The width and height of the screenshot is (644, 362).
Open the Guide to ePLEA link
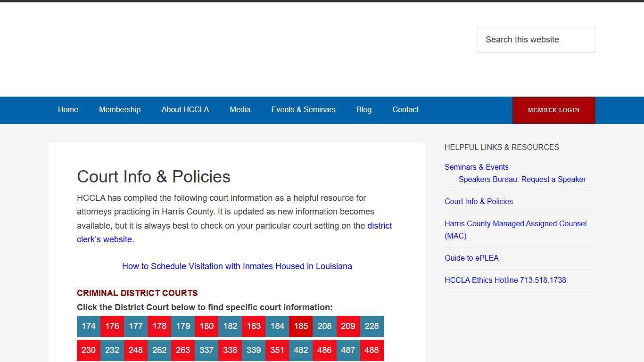coord(471,258)
